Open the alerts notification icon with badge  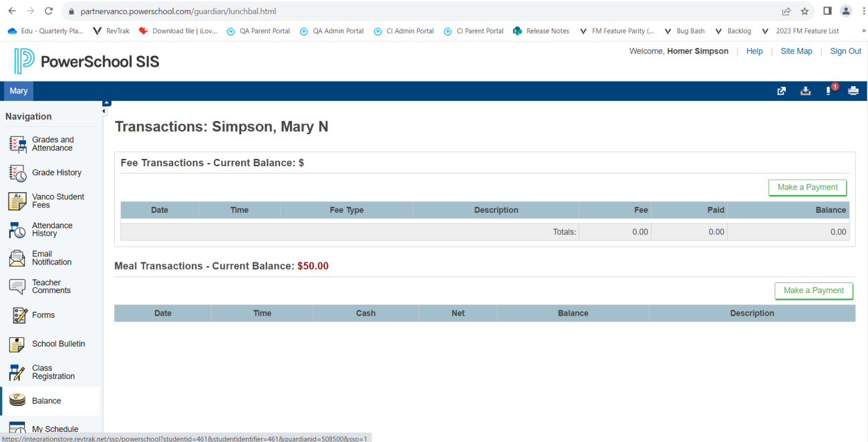pyautogui.click(x=829, y=91)
